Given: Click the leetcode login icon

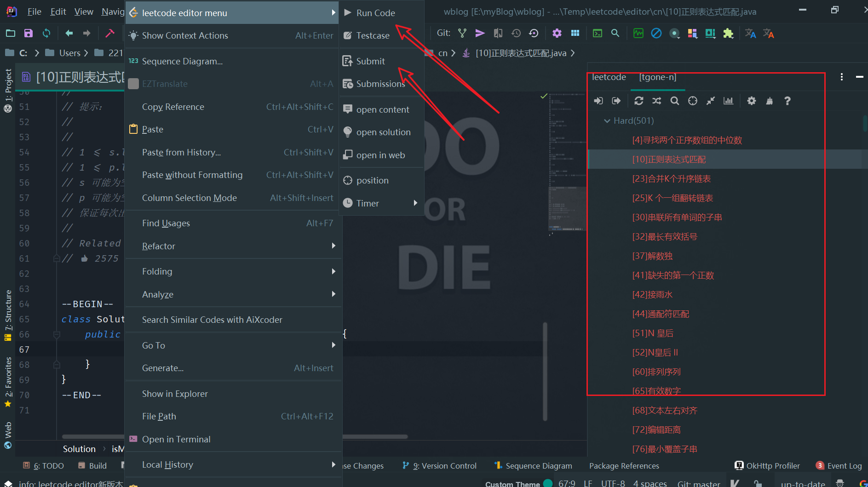Looking at the screenshot, I should 598,101.
